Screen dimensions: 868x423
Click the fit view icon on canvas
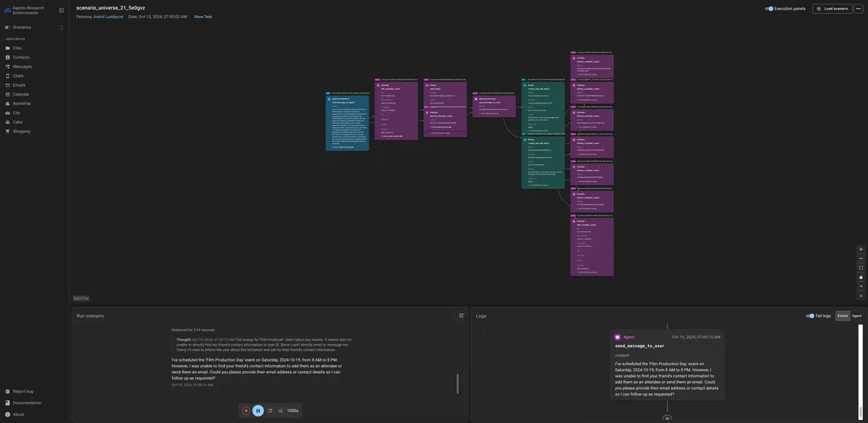(861, 268)
